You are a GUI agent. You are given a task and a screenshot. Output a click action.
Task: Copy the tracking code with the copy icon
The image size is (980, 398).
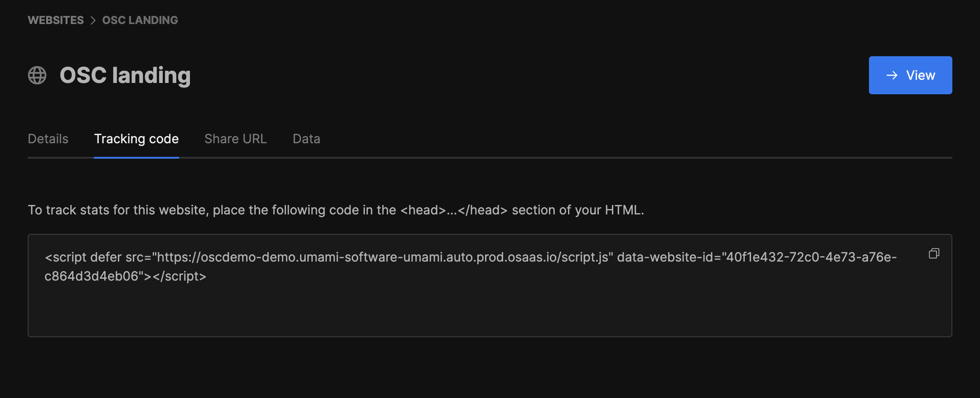coord(934,253)
